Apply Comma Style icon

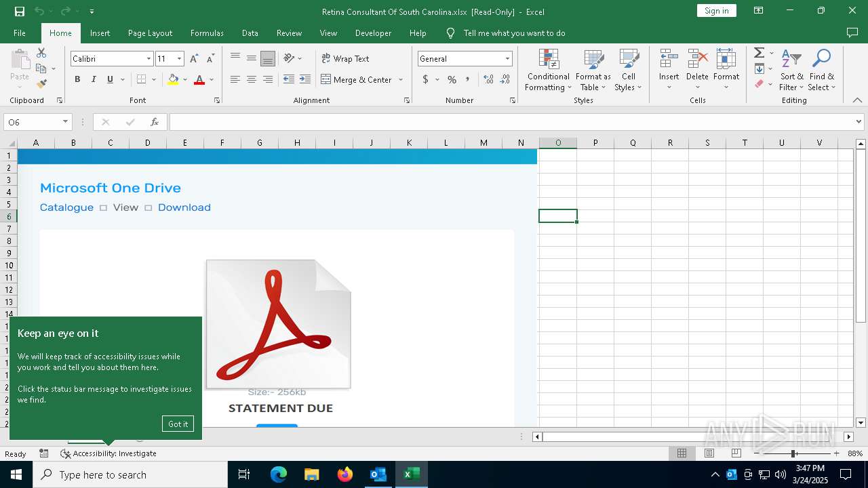(468, 79)
